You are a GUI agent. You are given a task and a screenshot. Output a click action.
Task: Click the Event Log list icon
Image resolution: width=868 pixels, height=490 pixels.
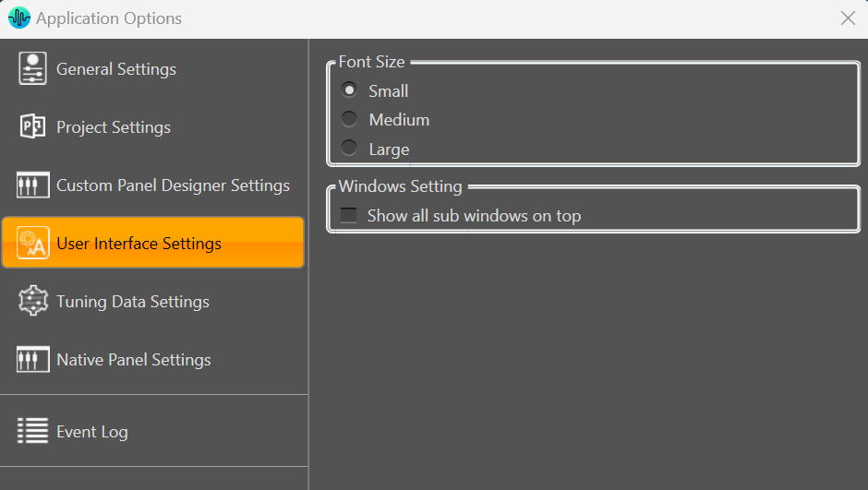(32, 431)
